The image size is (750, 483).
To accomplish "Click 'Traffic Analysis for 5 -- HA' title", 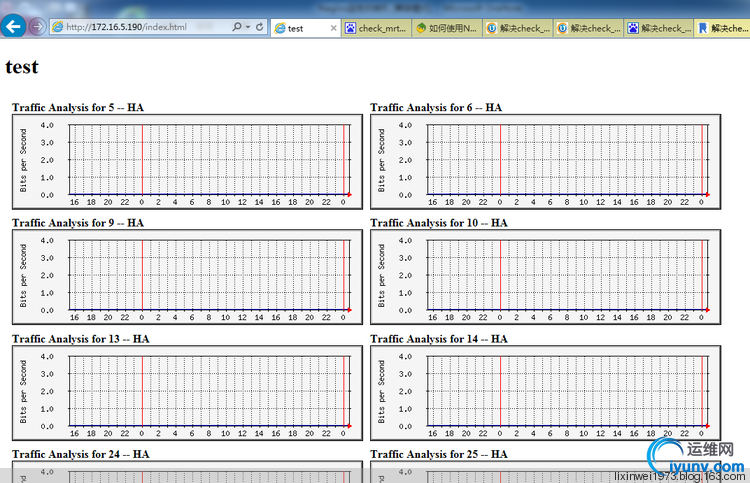I will [78, 108].
